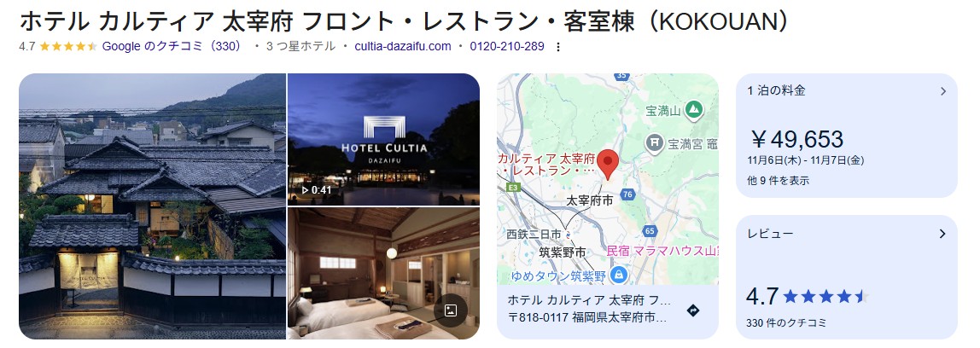Click the directions arrow icon under the map
The image size is (980, 348).
click(x=692, y=310)
